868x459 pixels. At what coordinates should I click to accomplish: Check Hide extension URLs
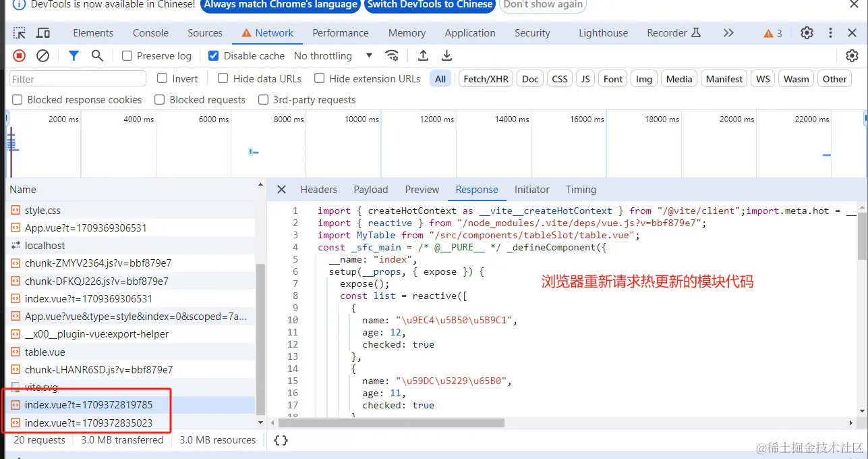pyautogui.click(x=319, y=78)
